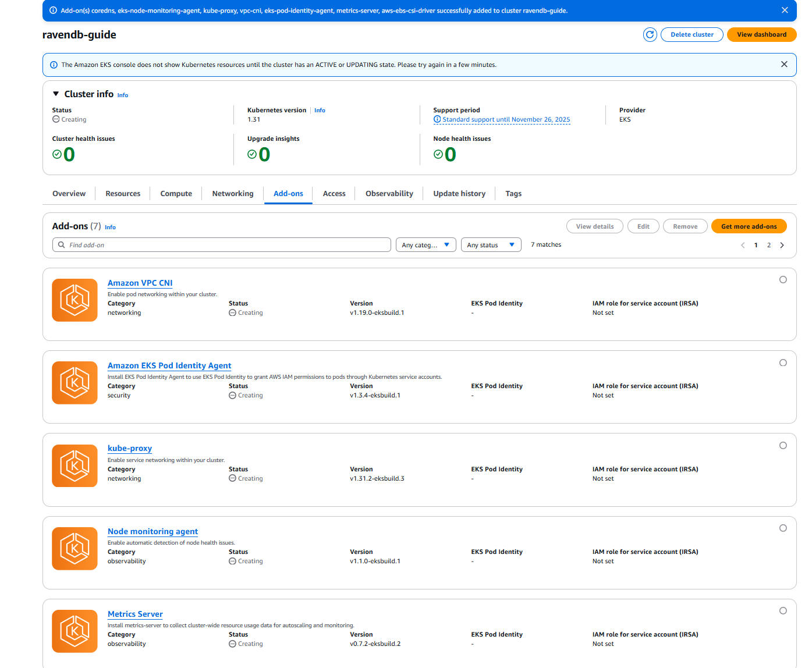The image size is (812, 668).
Task: Click the Node health issues check icon
Action: 438,154
